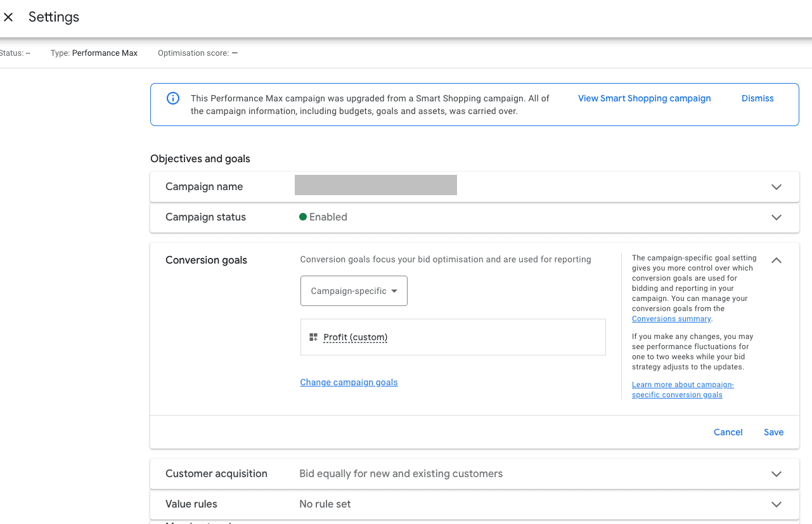812x524 pixels.
Task: Expand the Campaign status section chevron
Action: (777, 217)
